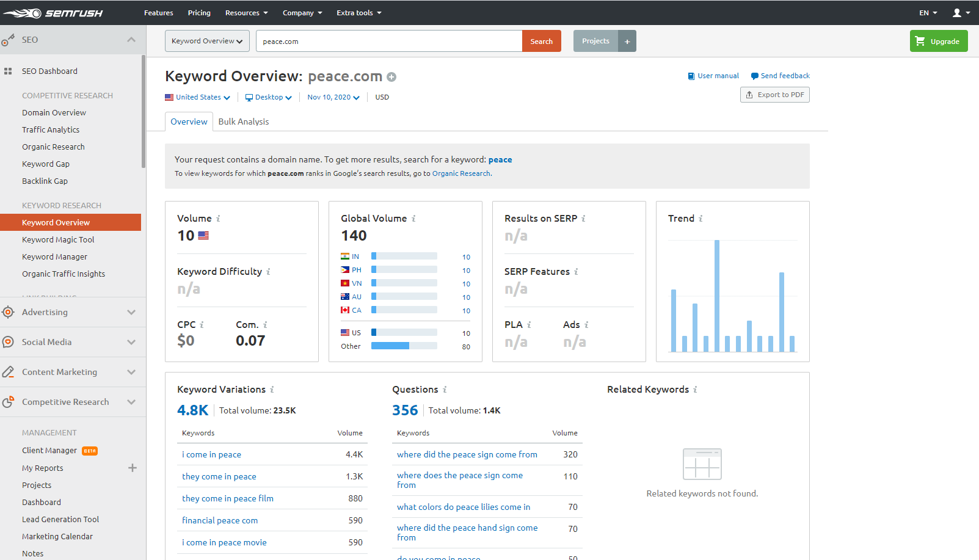Open the Extra tools menu

pyautogui.click(x=359, y=13)
